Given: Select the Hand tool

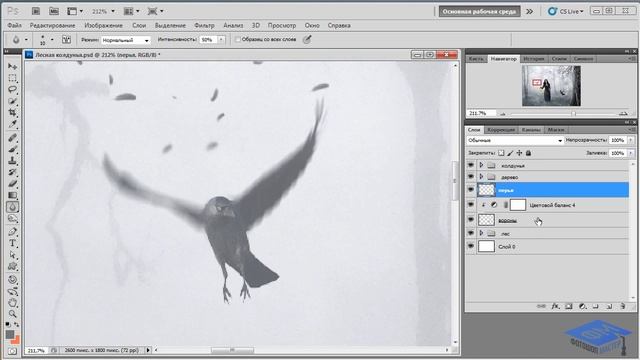Looking at the screenshot, I should pyautogui.click(x=13, y=303).
